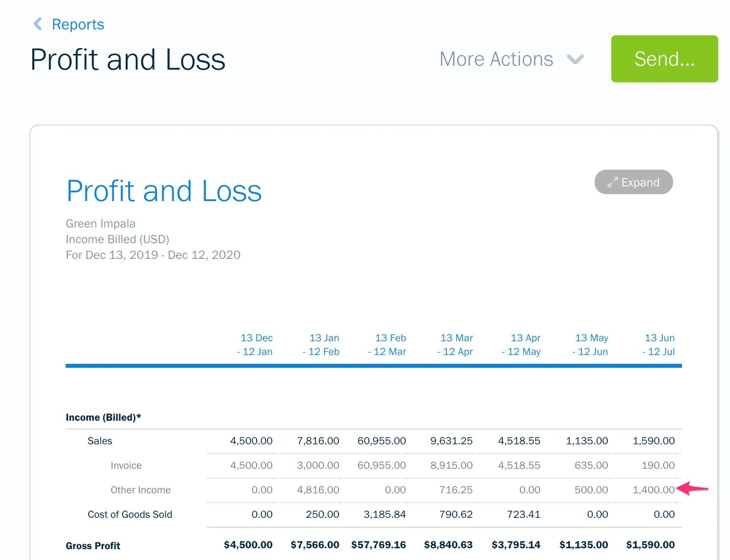Select the 13 Dec - 12 Jan column header

click(255, 345)
